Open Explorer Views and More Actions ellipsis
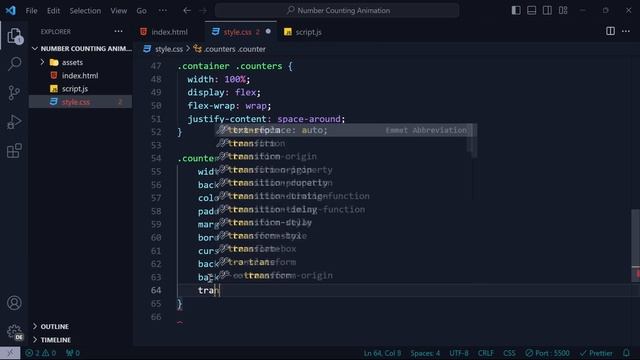Screen dimensions: 640x360 118,31
